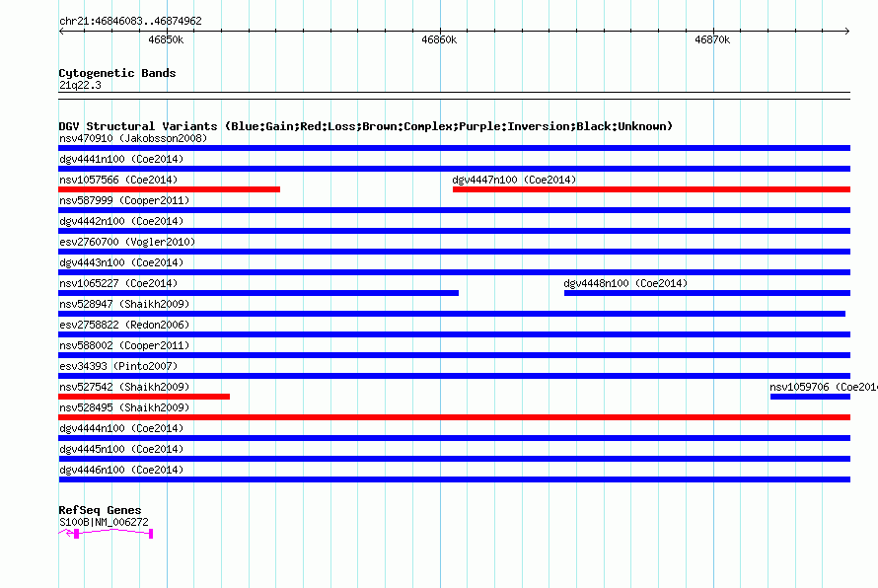878x588 pixels.
Task: Open the S100B|NM_006272 gene label
Action: 104,522
